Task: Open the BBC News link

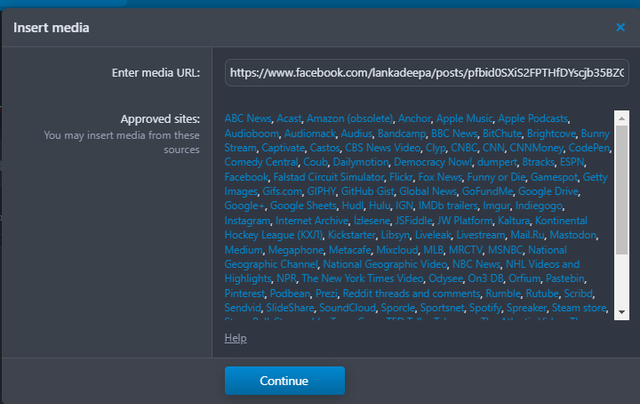Action: tap(454, 133)
